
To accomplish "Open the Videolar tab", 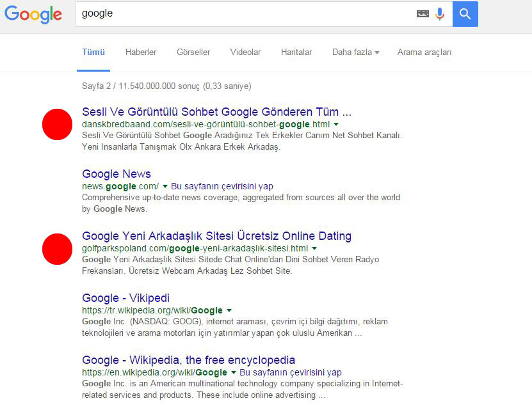I will [245, 52].
